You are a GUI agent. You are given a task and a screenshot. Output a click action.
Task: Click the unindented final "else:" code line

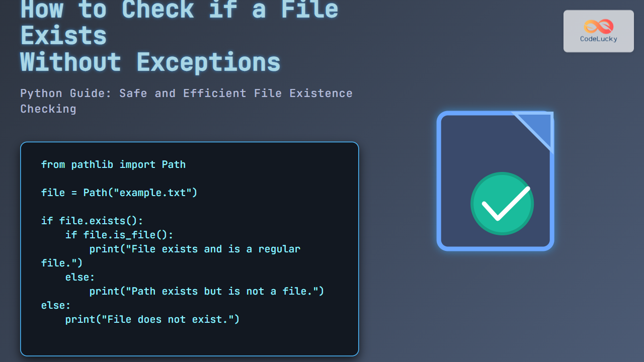(x=56, y=305)
